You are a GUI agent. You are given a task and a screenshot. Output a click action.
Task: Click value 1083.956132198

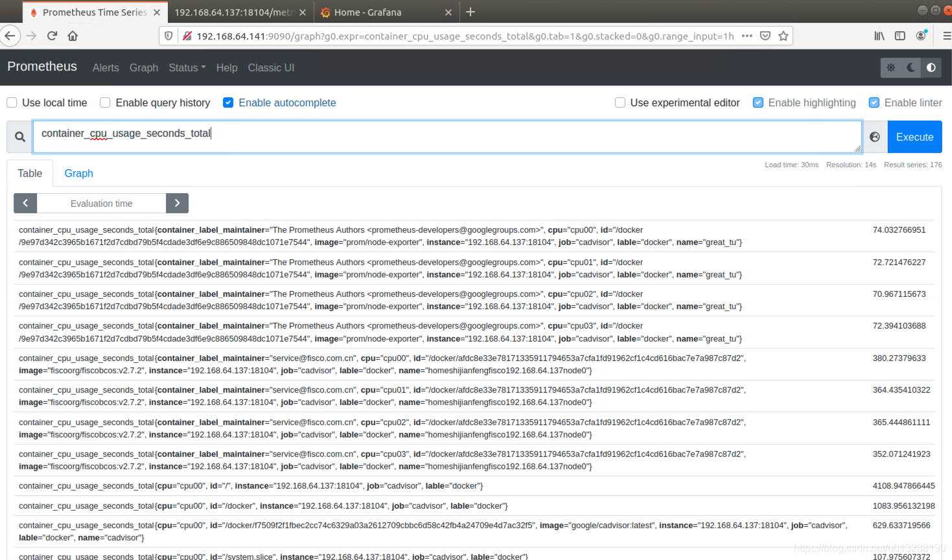pos(903,506)
